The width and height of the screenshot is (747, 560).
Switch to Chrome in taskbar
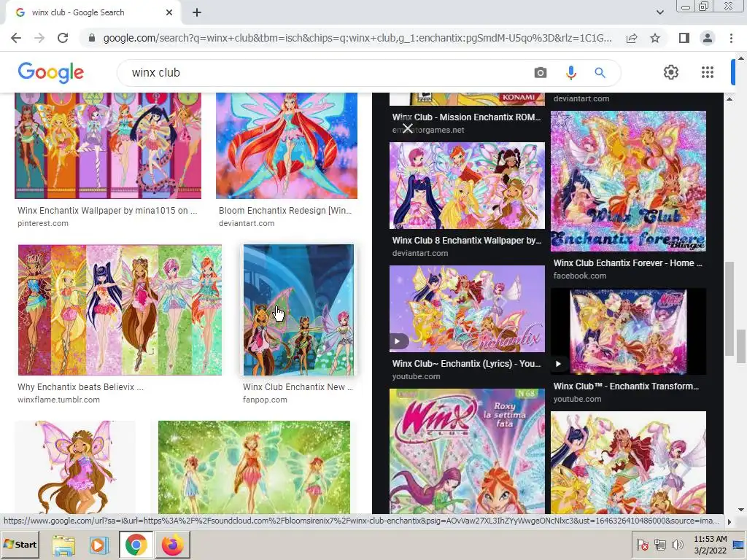(136, 545)
